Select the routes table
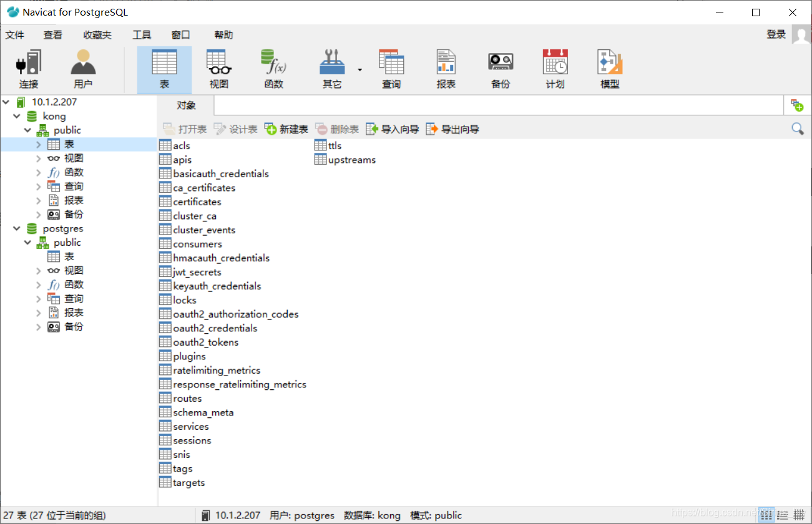Image resolution: width=812 pixels, height=524 pixels. click(187, 399)
